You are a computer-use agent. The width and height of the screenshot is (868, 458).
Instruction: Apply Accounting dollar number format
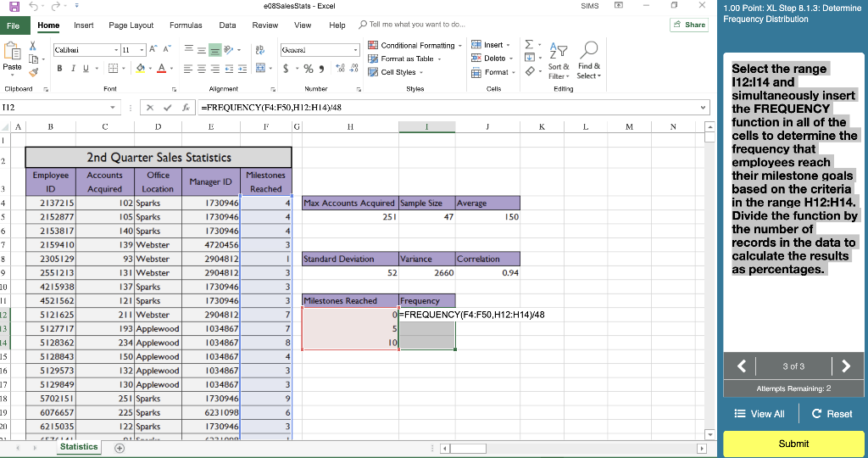(286, 69)
